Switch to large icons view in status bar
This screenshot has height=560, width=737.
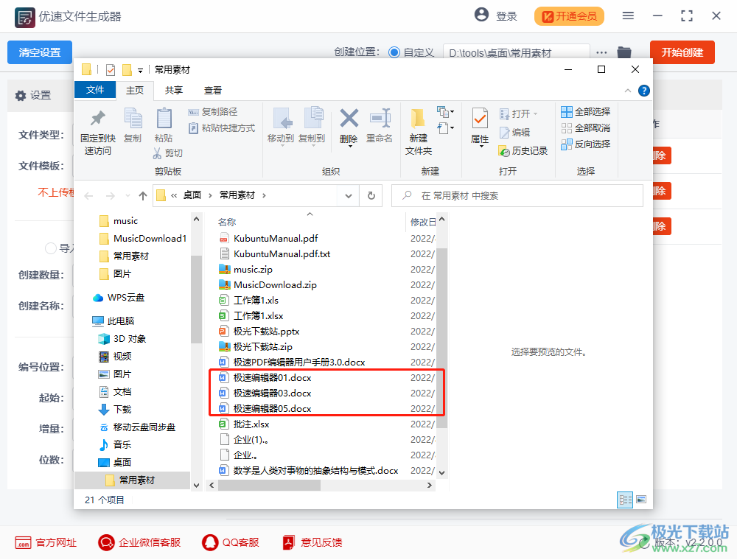[641, 500]
